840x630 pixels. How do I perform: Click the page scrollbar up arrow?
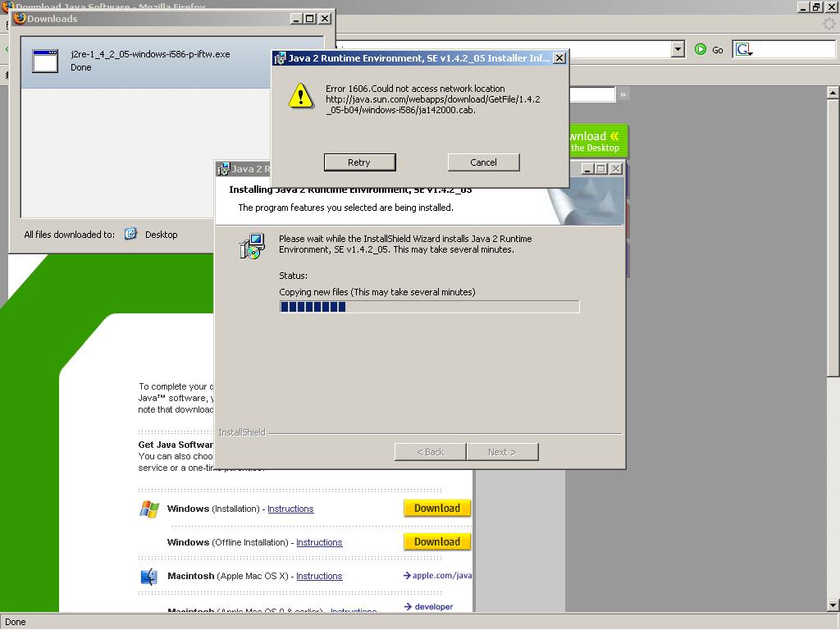833,93
